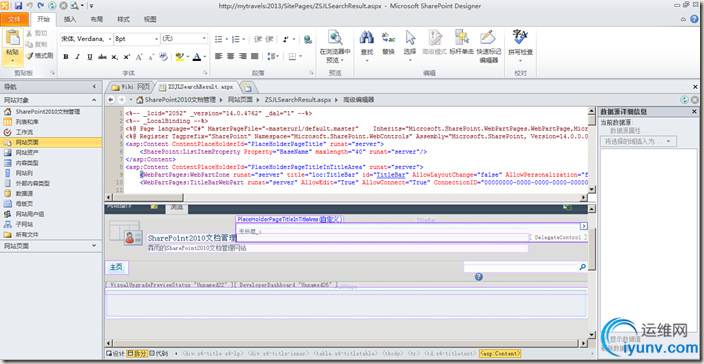
Task: Click the 网站页面 breadcrumb link
Action: click(x=240, y=100)
